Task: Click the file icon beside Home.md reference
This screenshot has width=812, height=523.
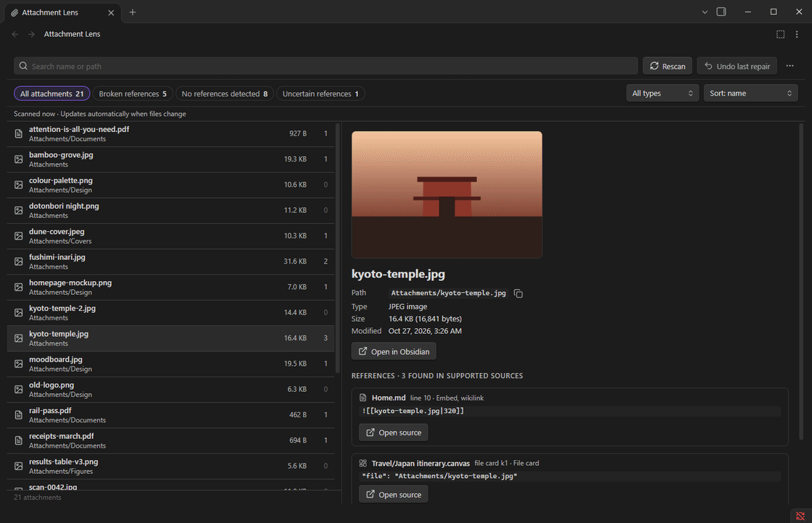Action: coord(363,397)
